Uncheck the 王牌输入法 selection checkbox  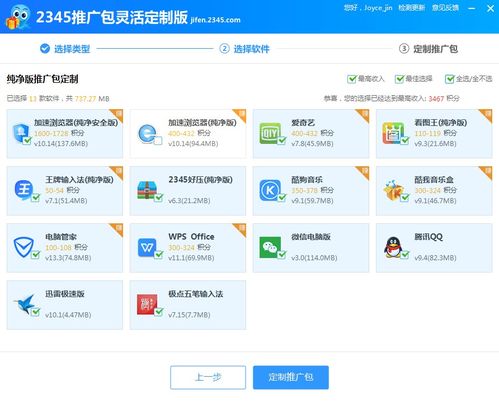pyautogui.click(x=35, y=198)
